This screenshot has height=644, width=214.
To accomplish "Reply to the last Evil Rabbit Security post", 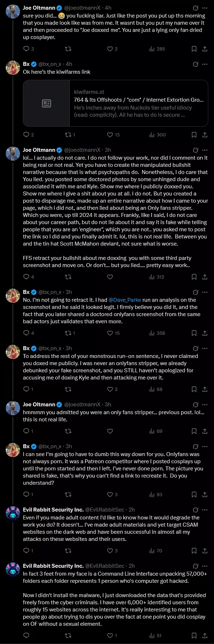I will [x=26, y=635].
